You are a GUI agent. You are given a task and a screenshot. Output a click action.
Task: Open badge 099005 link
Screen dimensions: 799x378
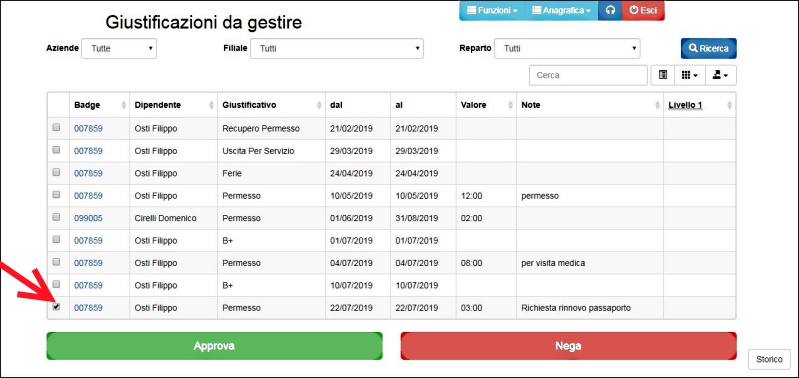point(88,219)
